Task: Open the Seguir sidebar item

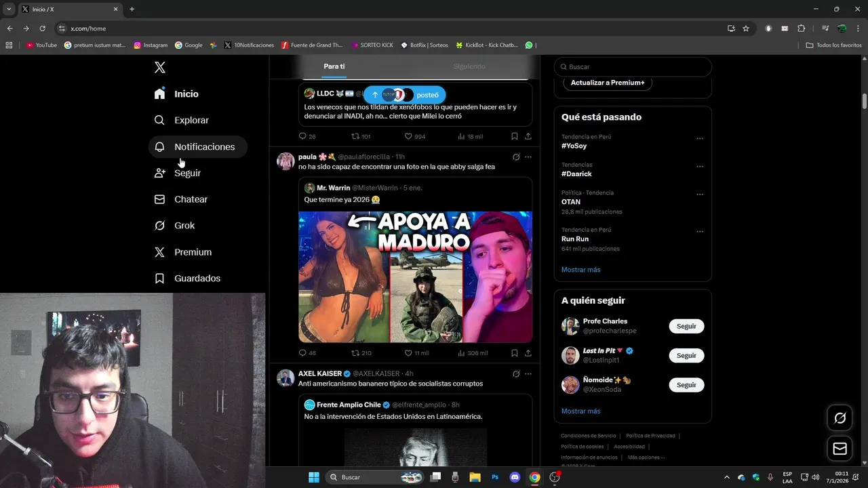Action: point(178,173)
